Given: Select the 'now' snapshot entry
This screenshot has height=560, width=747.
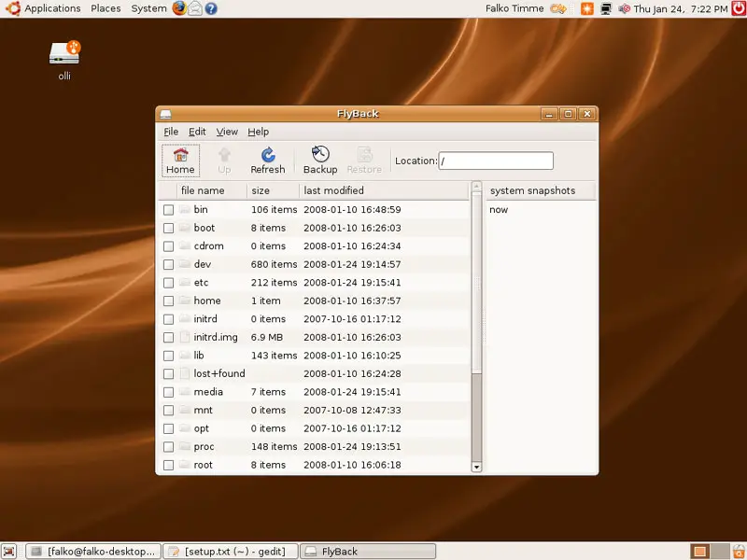Looking at the screenshot, I should click(x=499, y=209).
